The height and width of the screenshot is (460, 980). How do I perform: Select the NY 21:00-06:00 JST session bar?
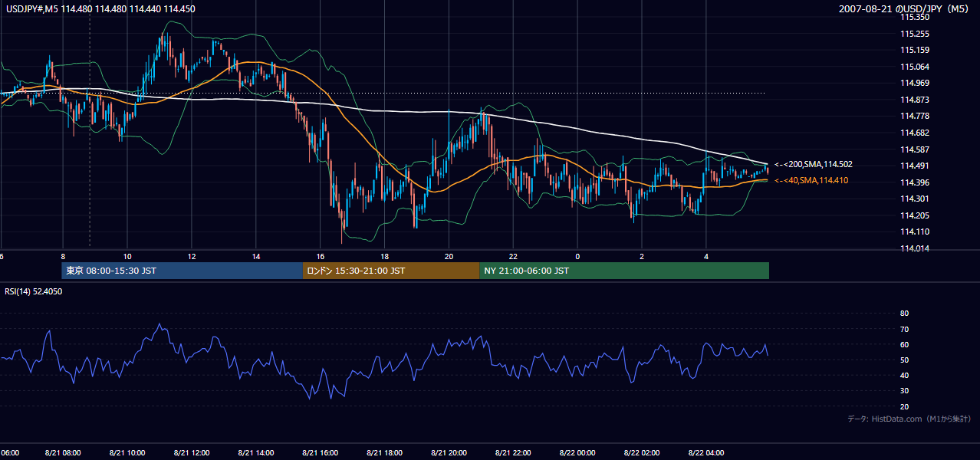pyautogui.click(x=624, y=271)
